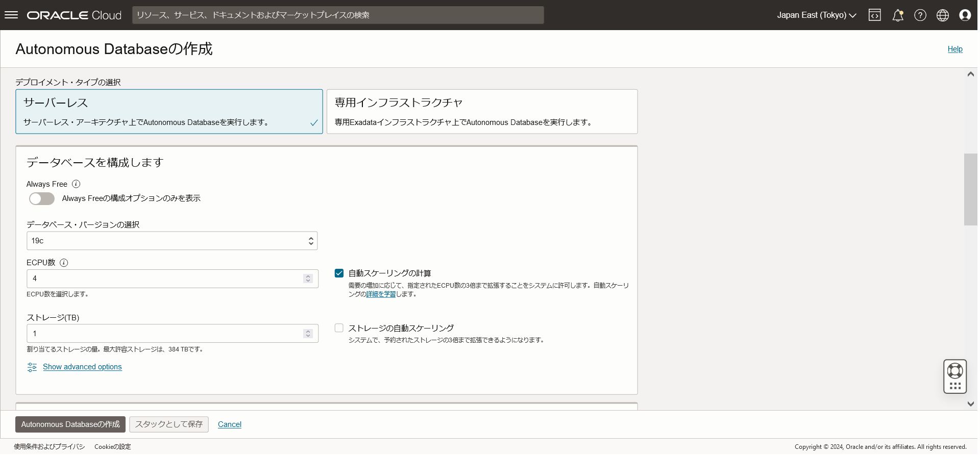Click the ECPU count stepper arrows

[x=308, y=279]
